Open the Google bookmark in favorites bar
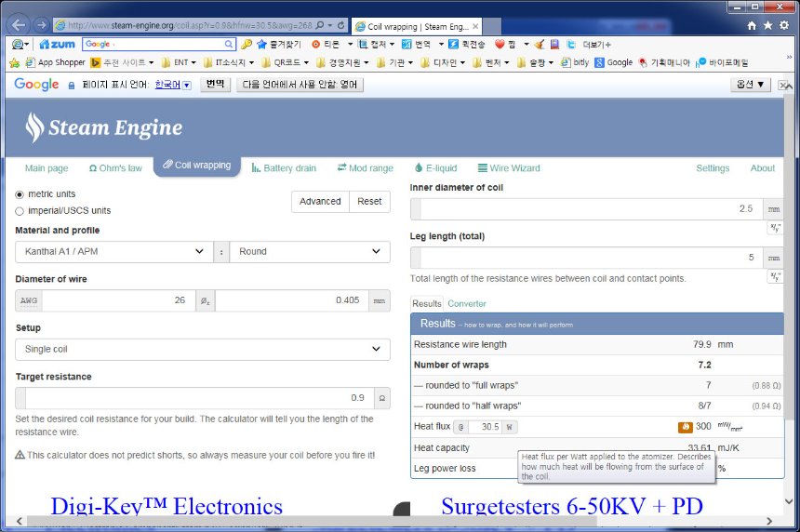Screen dimensions: 800x532 coord(614,62)
